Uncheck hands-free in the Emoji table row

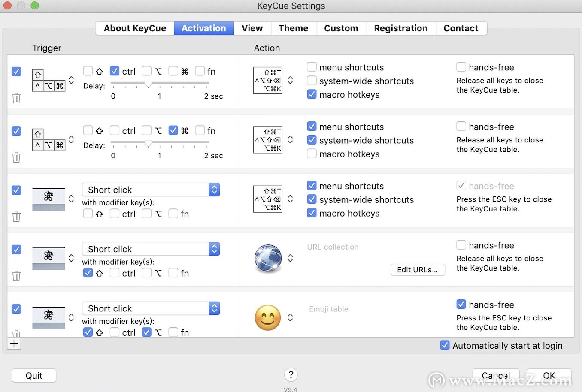(x=461, y=304)
